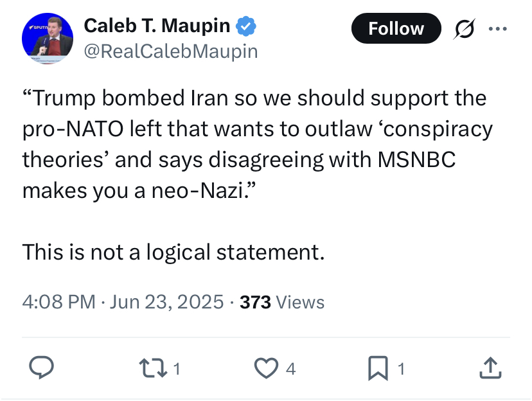Click the like count of 4
Screen dimensions: 532x401
pos(290,369)
